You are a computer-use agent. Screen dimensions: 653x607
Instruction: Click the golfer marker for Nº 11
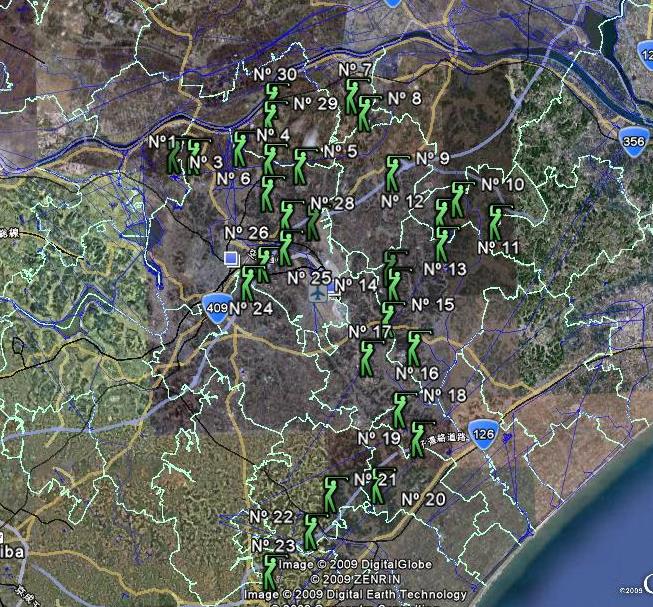(x=497, y=221)
